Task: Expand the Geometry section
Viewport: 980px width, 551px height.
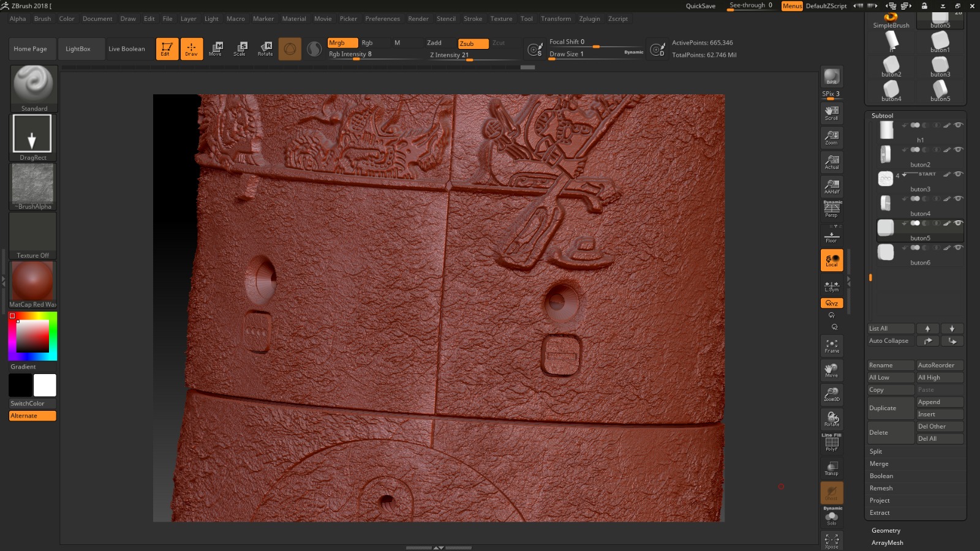Action: click(886, 531)
